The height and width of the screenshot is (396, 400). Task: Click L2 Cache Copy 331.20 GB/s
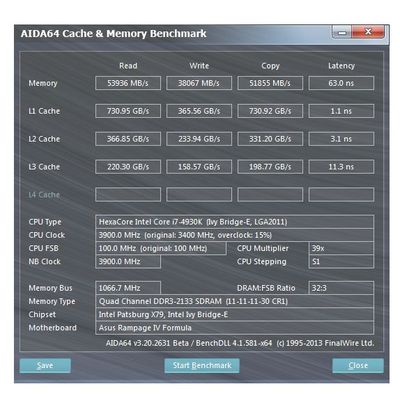(x=270, y=139)
